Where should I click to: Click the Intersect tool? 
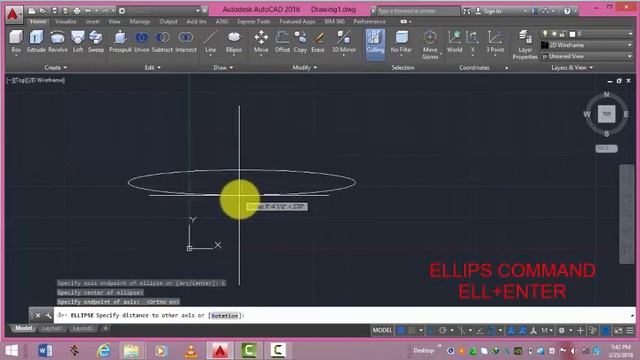186,42
